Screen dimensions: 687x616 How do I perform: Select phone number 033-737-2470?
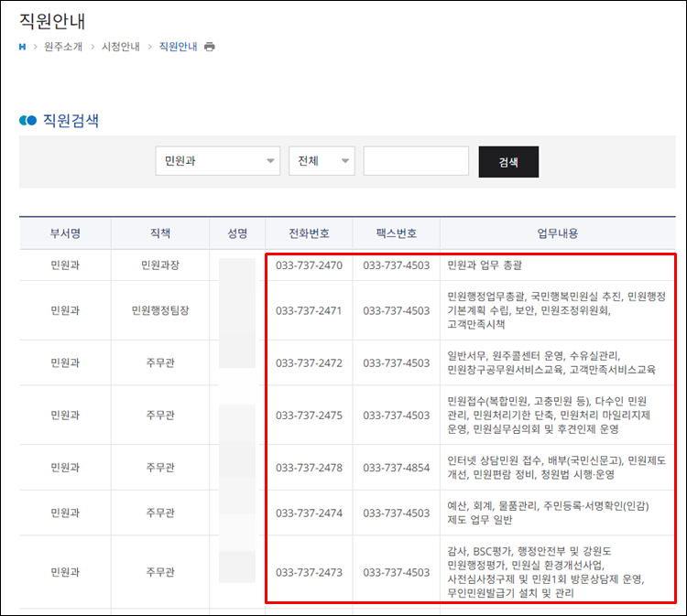pos(309,265)
